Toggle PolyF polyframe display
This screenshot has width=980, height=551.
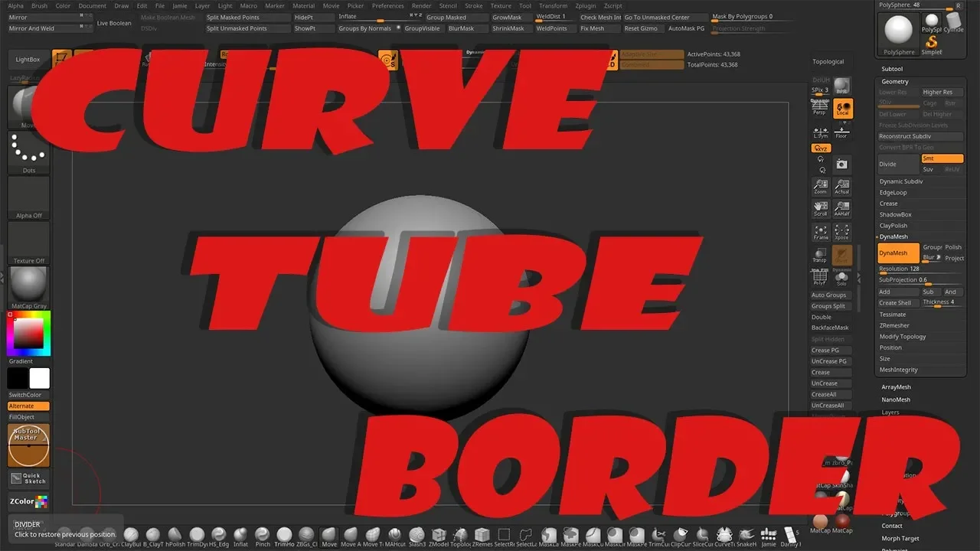tap(820, 278)
